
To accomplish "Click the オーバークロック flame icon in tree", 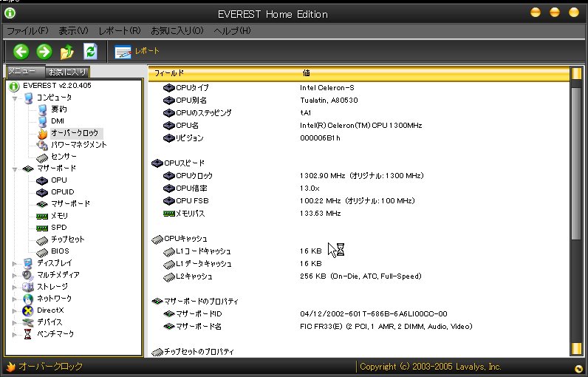I will click(42, 133).
